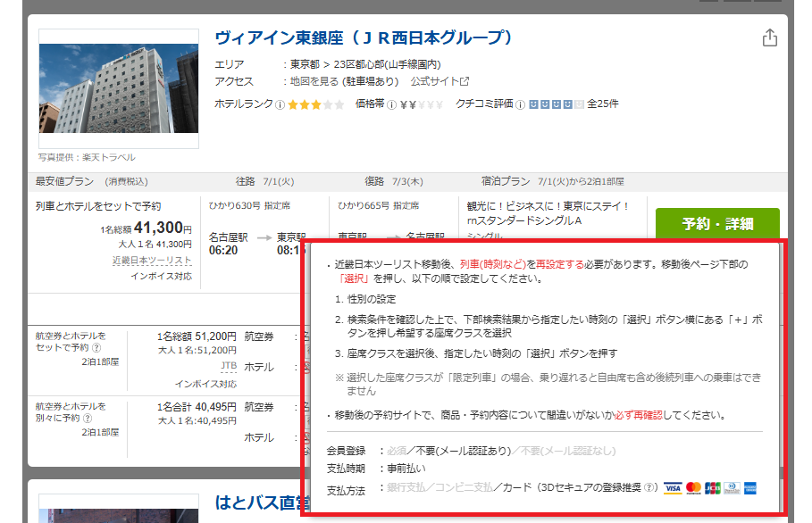Open the はとバス listing title below
Screen dimensions: 812x523
[259, 502]
